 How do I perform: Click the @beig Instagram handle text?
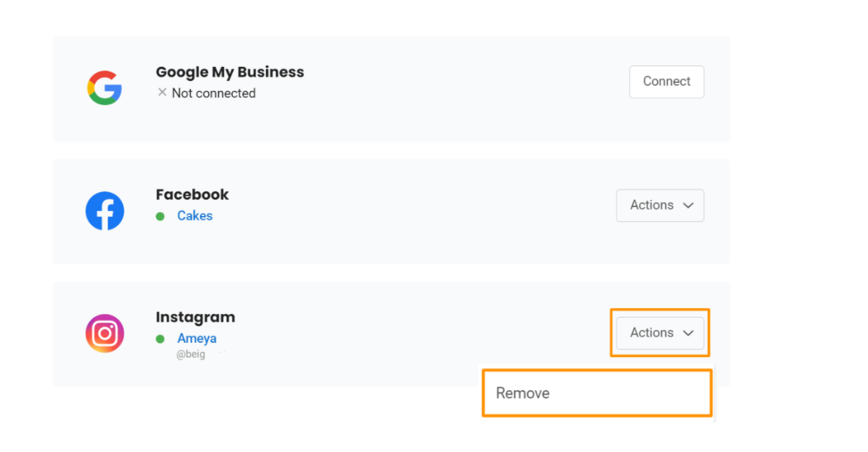point(191,354)
